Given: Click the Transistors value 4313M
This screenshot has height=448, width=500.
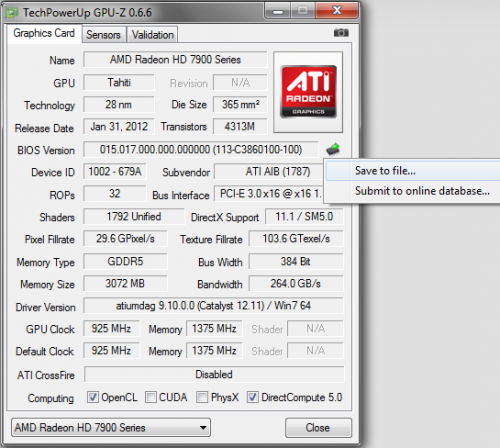Looking at the screenshot, I should (x=240, y=127).
